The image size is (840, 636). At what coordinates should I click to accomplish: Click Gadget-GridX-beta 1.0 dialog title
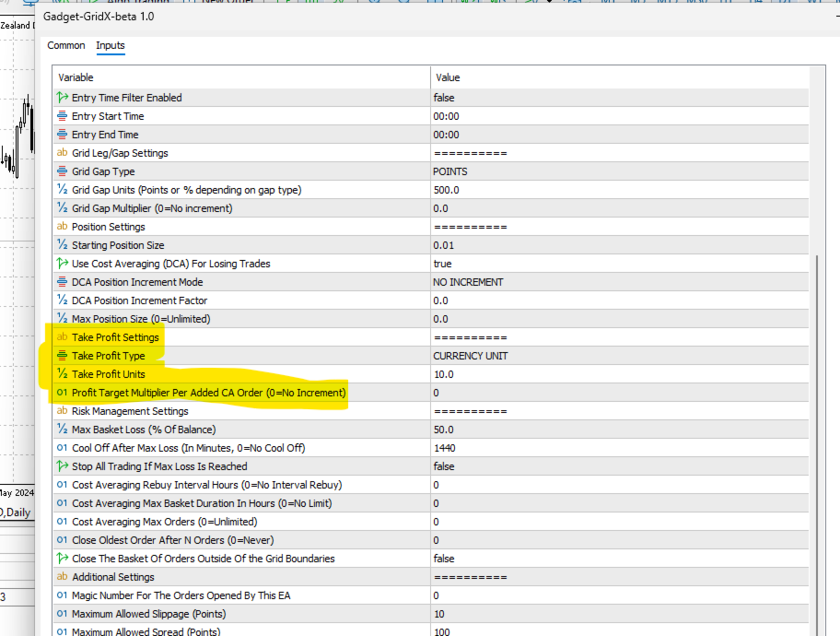coord(99,17)
